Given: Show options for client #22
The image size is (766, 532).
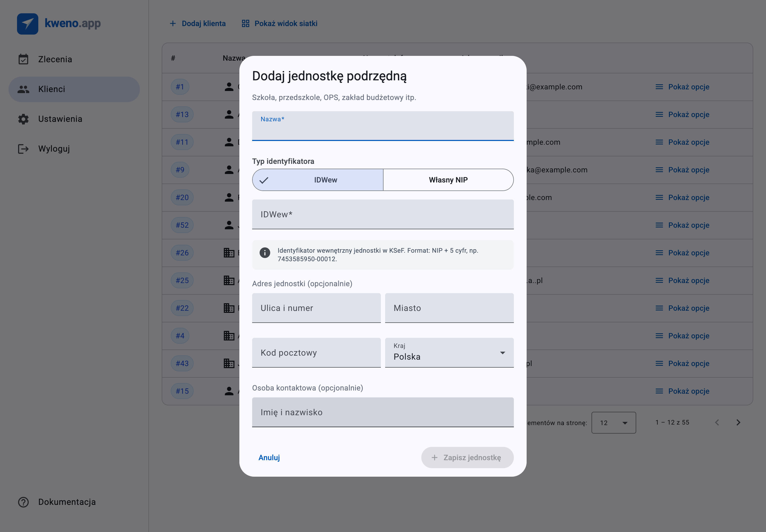Looking at the screenshot, I should [682, 308].
